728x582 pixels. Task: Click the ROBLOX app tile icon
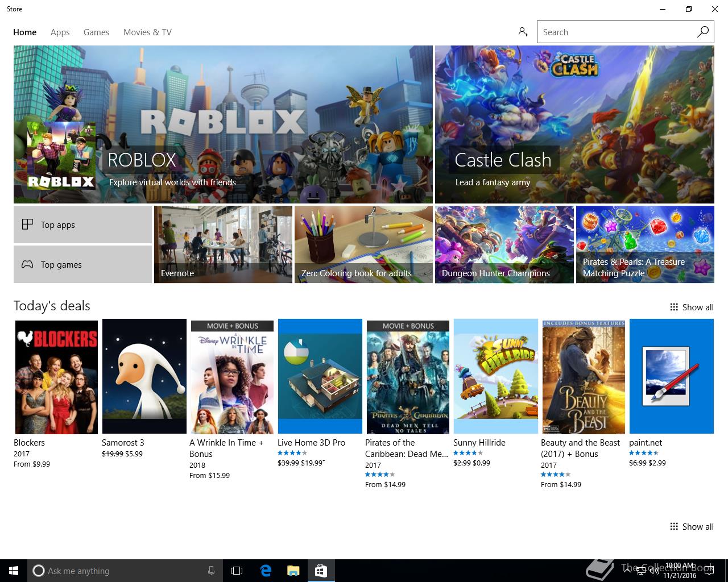(x=61, y=156)
